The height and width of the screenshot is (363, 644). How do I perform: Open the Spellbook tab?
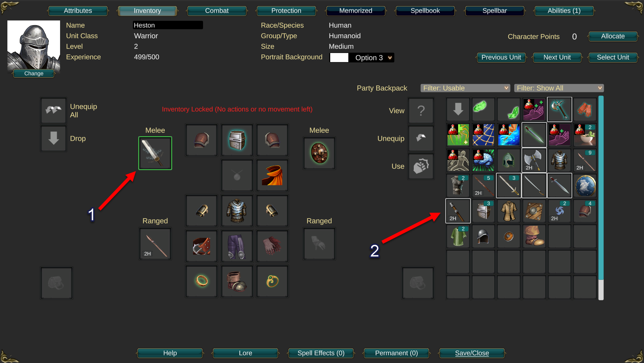[x=425, y=11]
